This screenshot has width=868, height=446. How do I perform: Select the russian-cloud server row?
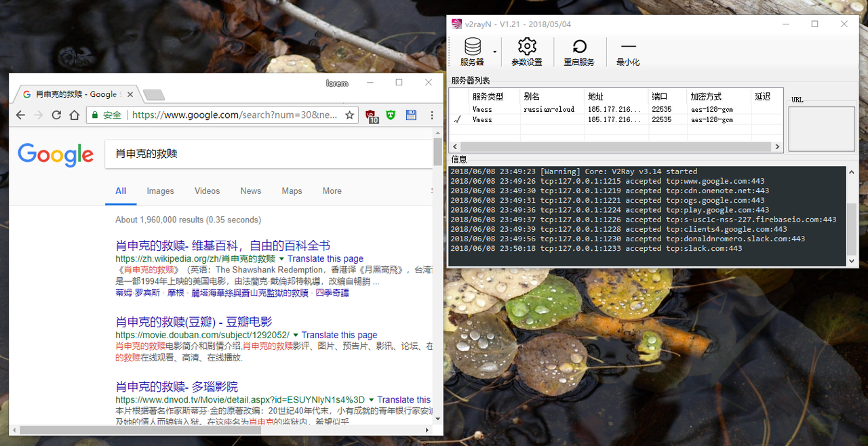(616, 109)
